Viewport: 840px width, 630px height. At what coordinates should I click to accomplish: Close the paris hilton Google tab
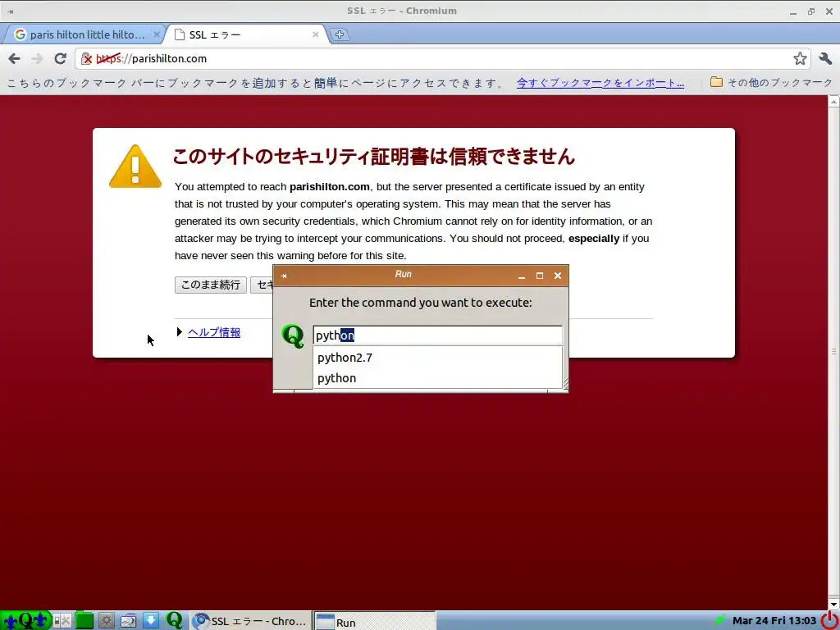[157, 34]
